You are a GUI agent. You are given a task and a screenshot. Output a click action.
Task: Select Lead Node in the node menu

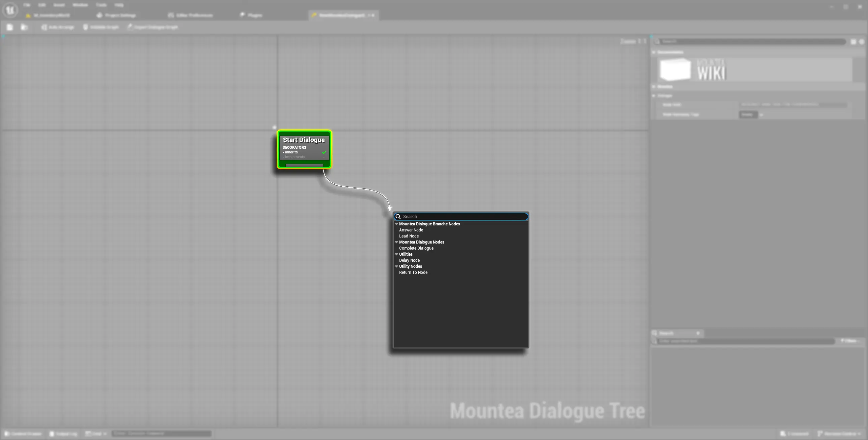pyautogui.click(x=409, y=236)
